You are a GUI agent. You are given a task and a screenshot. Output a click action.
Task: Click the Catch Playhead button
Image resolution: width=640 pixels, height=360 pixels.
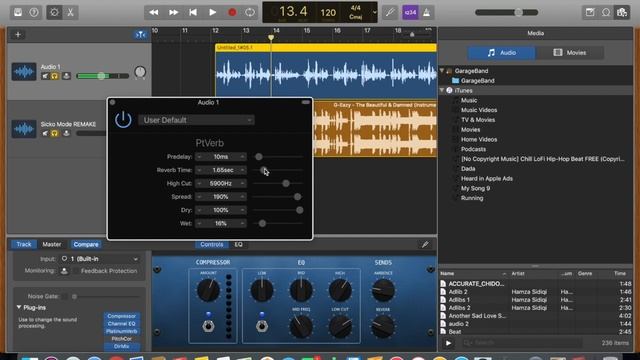pos(140,35)
